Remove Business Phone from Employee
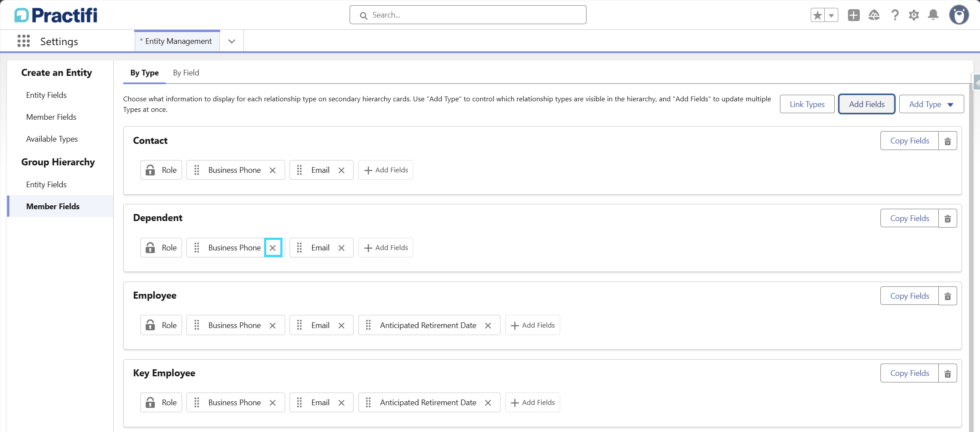 pyautogui.click(x=272, y=325)
